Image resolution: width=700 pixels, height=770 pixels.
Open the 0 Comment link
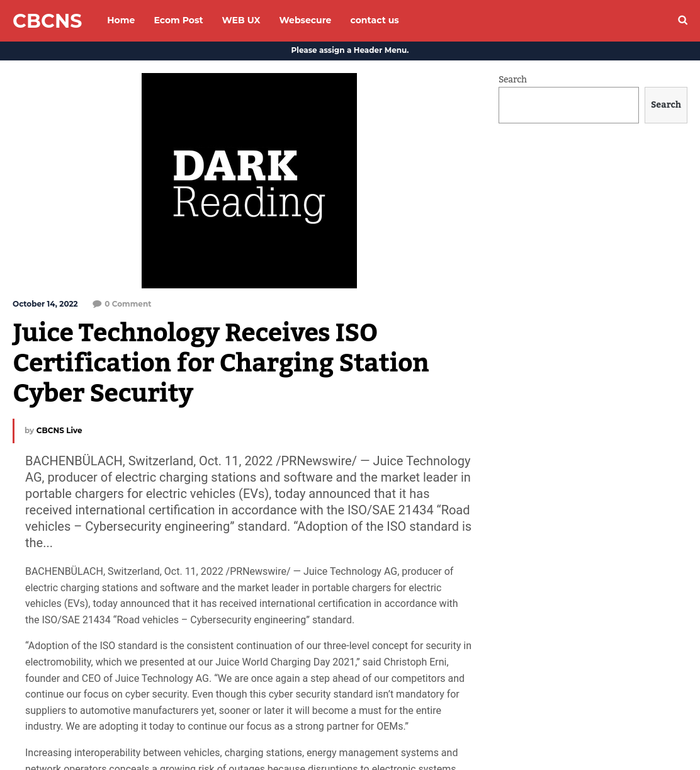click(x=128, y=304)
